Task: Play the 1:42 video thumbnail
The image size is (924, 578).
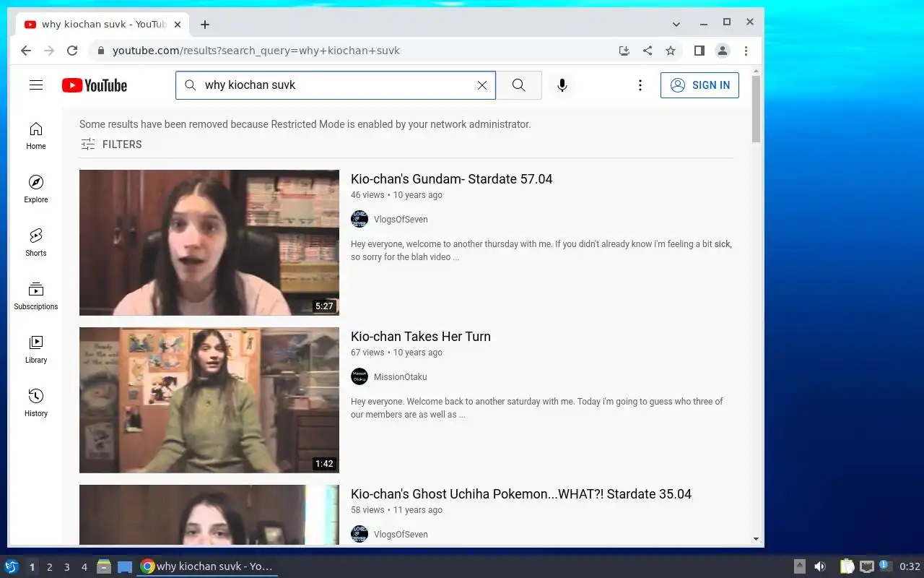Action: [209, 400]
